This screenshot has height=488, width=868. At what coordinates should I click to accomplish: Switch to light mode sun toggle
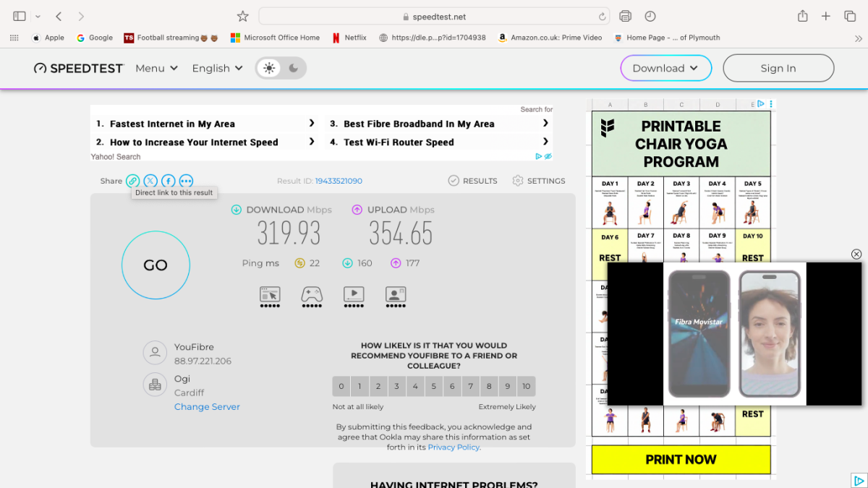[269, 68]
